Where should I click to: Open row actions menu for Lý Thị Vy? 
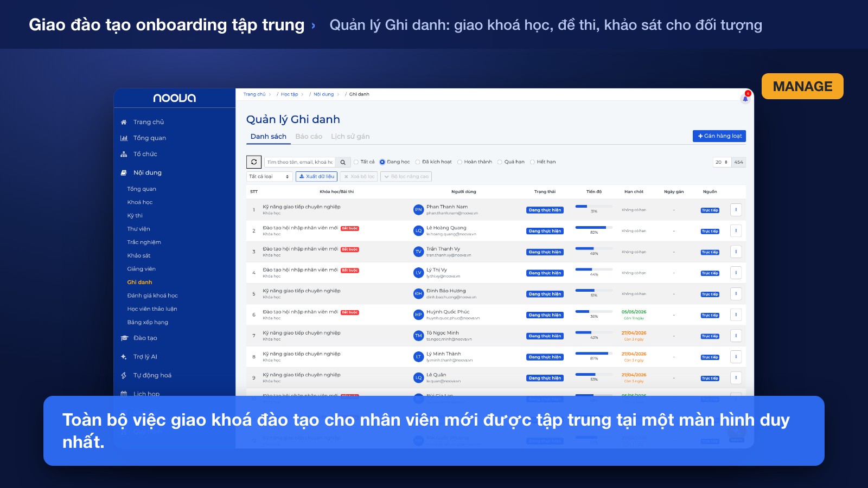click(x=736, y=273)
